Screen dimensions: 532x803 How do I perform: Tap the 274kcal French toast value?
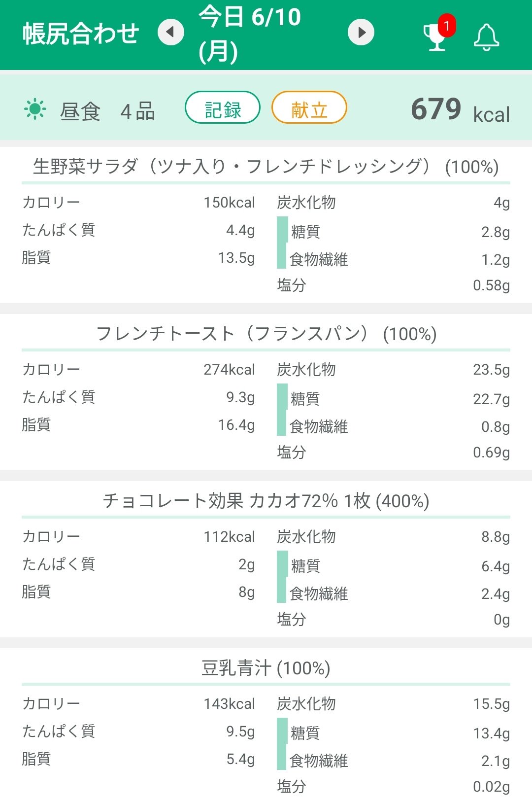pos(229,370)
